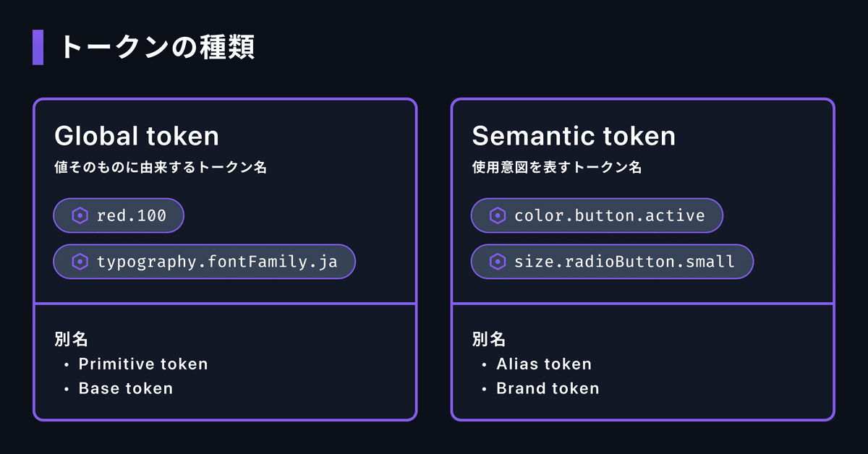This screenshot has width=868, height=454.
Task: Select the Primitive token list item
Action: pos(143,364)
